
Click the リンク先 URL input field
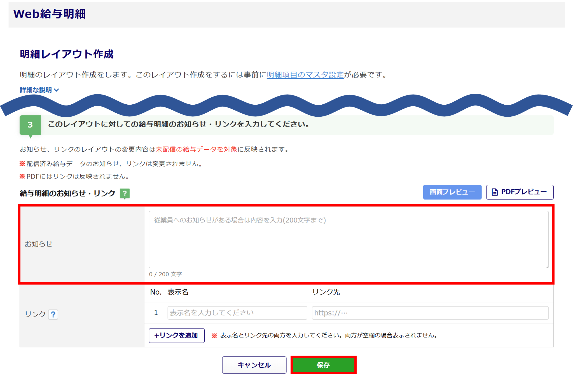point(430,313)
